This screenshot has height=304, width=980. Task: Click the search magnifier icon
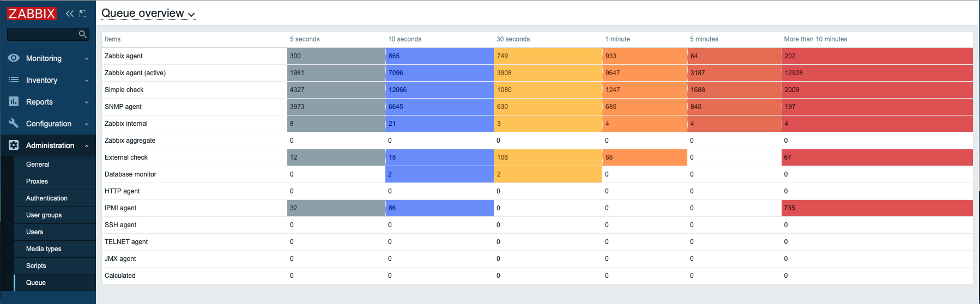(x=82, y=34)
